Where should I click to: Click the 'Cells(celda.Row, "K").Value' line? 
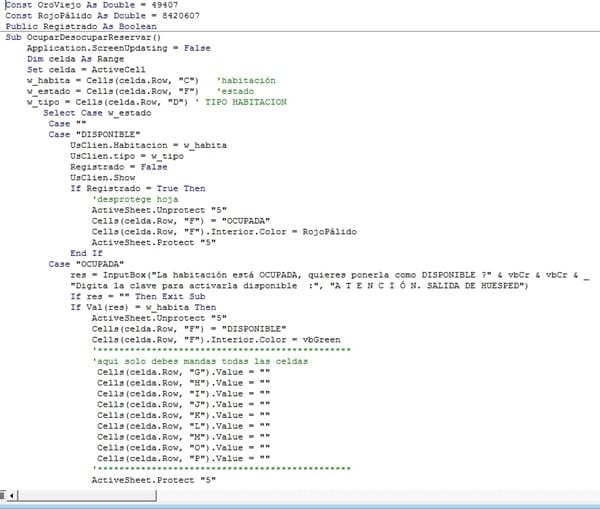click(183, 415)
